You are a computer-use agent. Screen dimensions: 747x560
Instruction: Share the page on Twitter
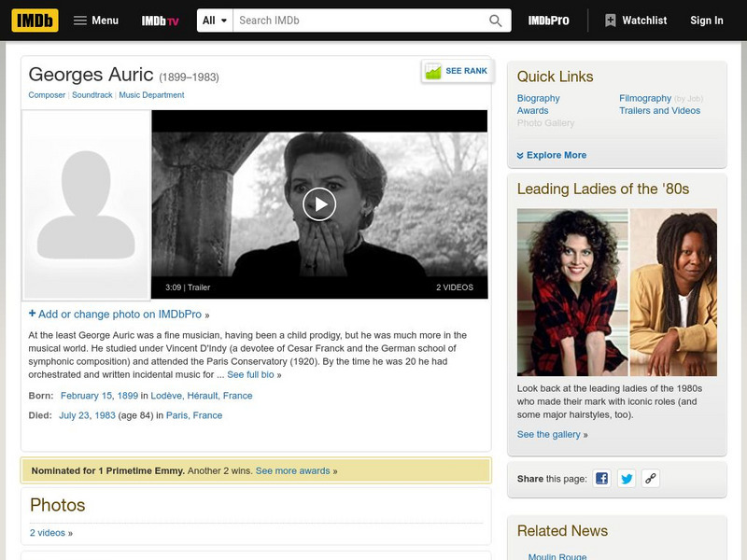coord(626,477)
